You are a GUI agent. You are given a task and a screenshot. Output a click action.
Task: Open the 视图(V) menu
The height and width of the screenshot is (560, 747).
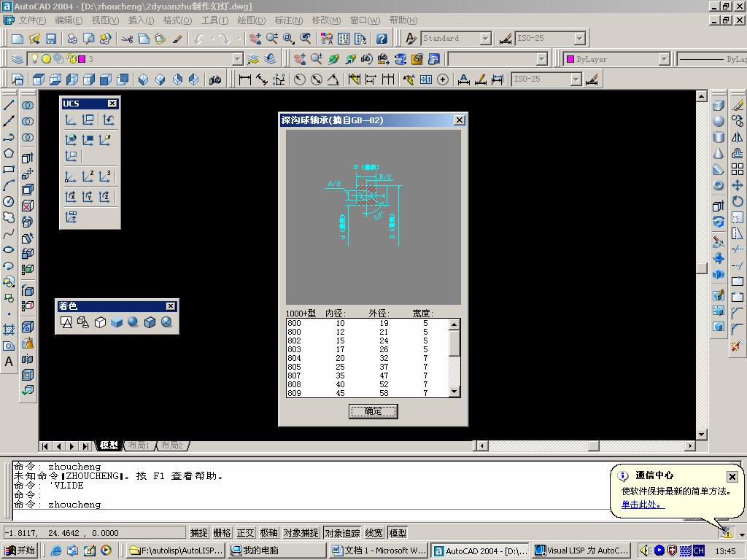point(105,20)
